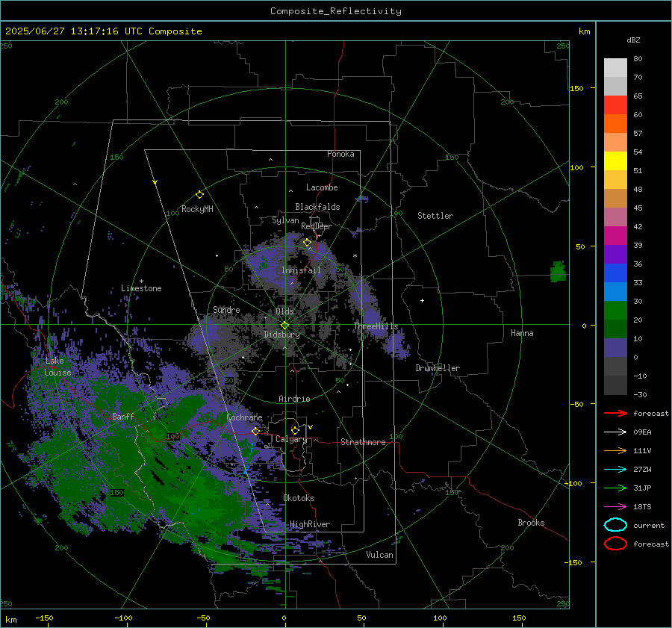Select the Lacombe label on map

click(322, 187)
